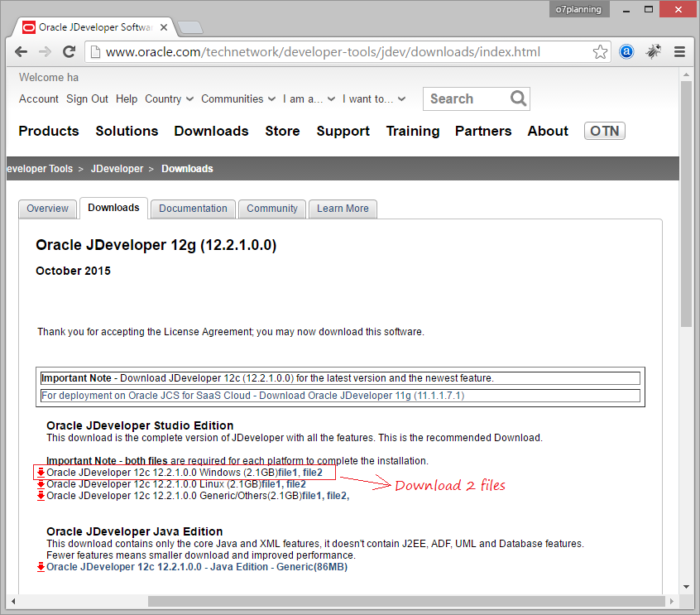Expand the Communities dropdown
This screenshot has width=700, height=615.
[x=238, y=99]
